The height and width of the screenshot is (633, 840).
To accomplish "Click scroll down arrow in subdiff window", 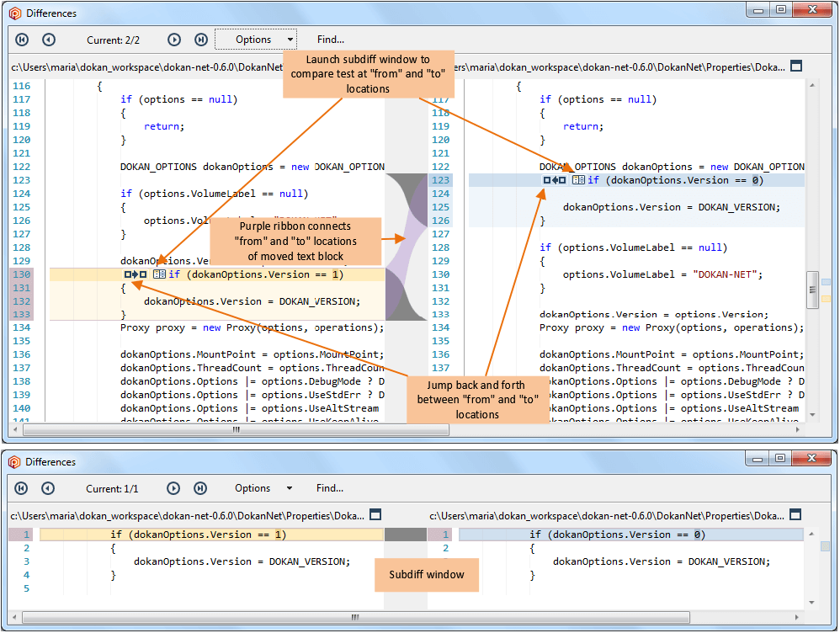I will click(x=811, y=603).
